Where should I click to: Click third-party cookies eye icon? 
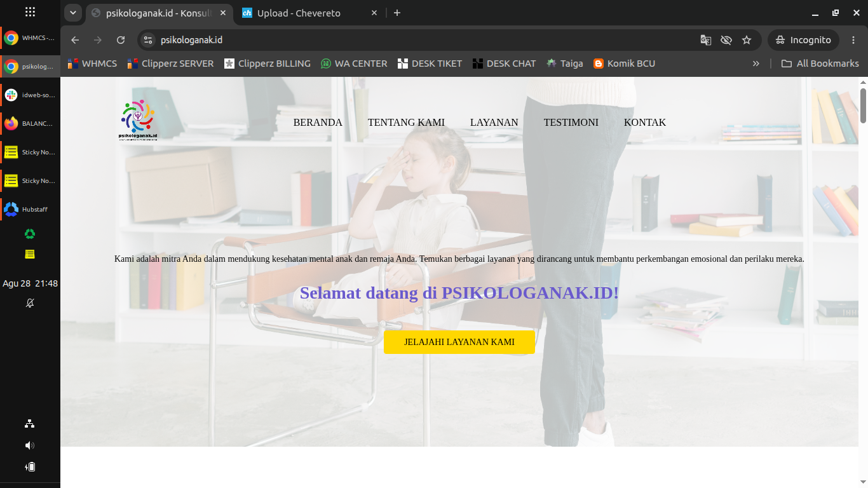tap(726, 40)
